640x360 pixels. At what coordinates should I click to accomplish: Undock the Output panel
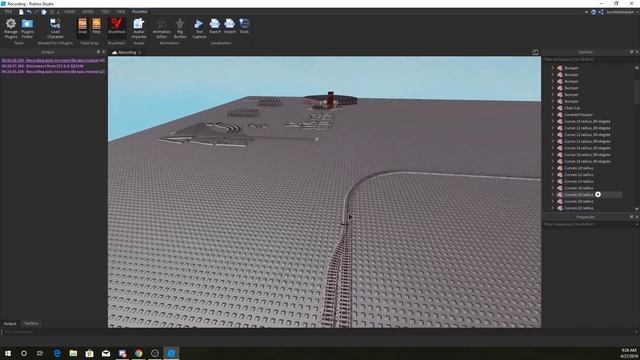pos(98,52)
